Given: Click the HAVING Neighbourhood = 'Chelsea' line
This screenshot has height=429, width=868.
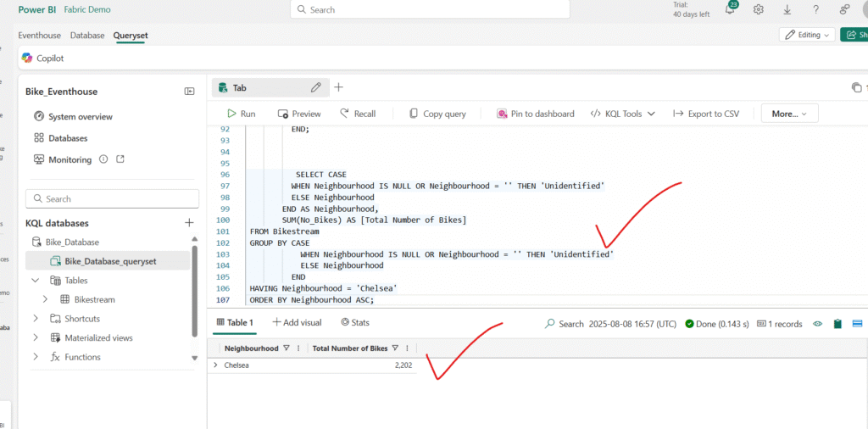Looking at the screenshot, I should pyautogui.click(x=323, y=288).
